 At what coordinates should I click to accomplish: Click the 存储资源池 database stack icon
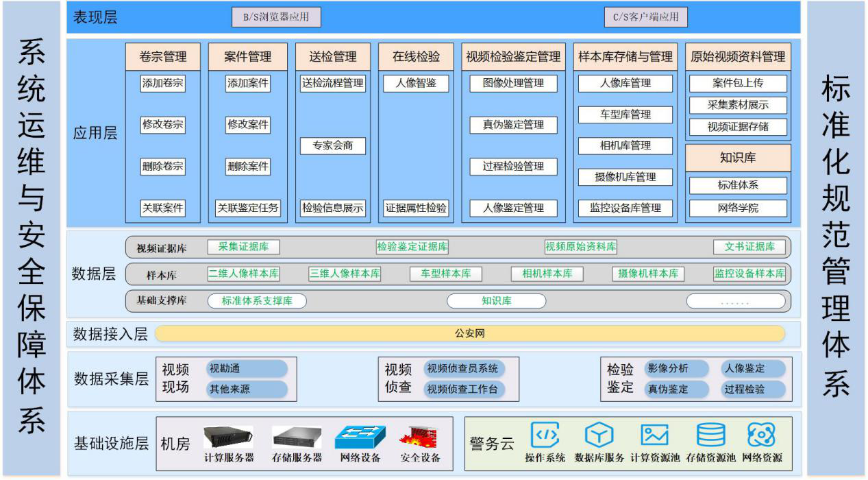710,434
